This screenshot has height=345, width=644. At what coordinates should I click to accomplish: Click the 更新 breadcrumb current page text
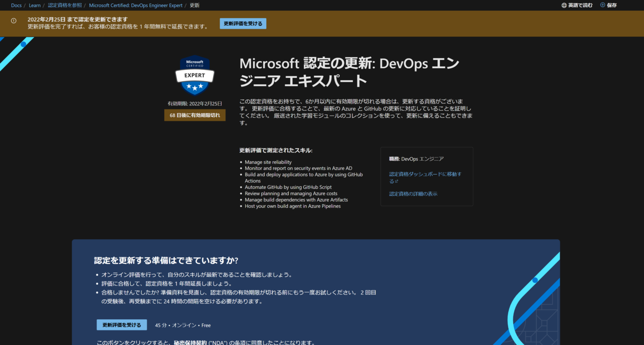194,5
